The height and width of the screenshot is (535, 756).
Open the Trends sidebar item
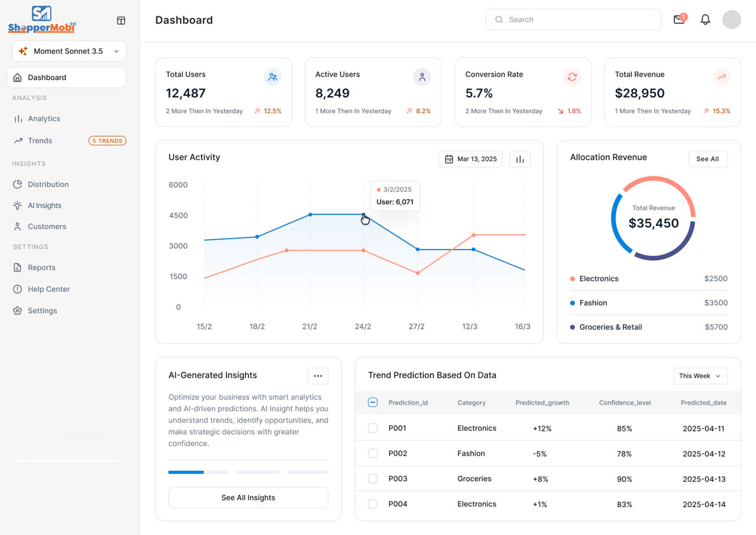tap(40, 141)
